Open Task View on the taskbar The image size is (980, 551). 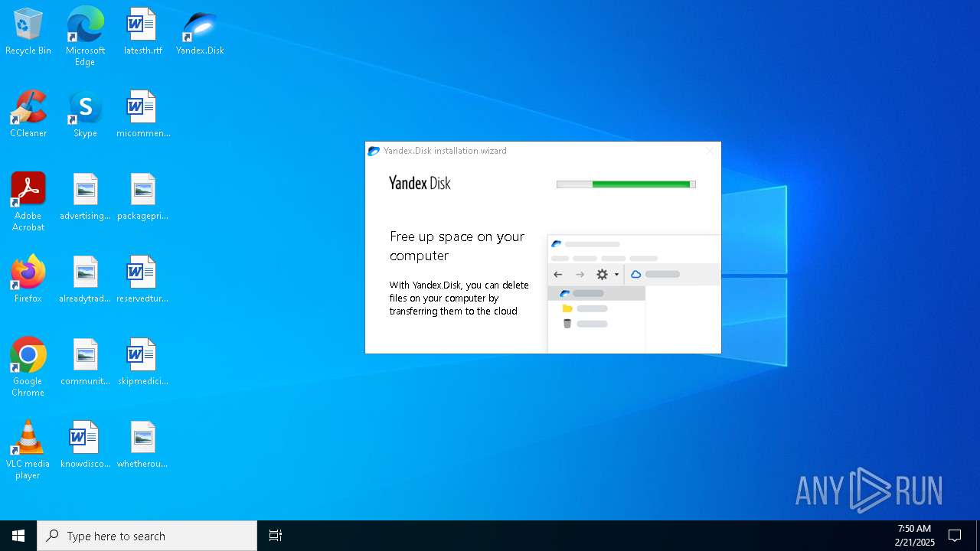click(276, 536)
